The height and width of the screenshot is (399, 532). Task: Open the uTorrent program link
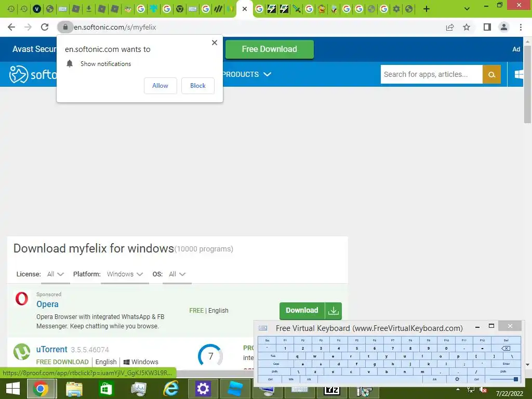(x=52, y=350)
